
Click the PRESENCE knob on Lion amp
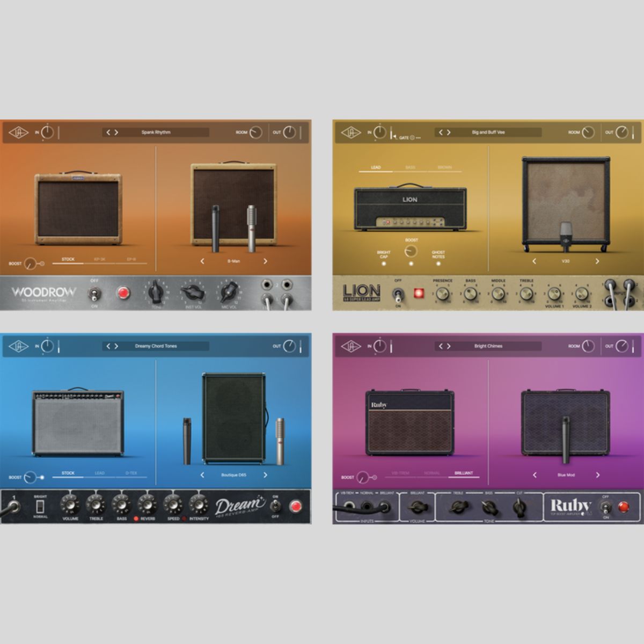click(x=442, y=294)
